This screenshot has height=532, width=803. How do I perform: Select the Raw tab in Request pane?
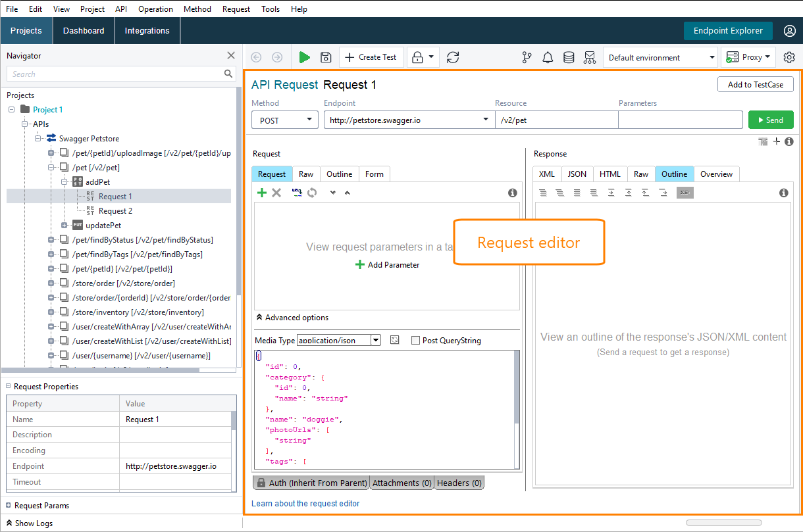(x=306, y=174)
